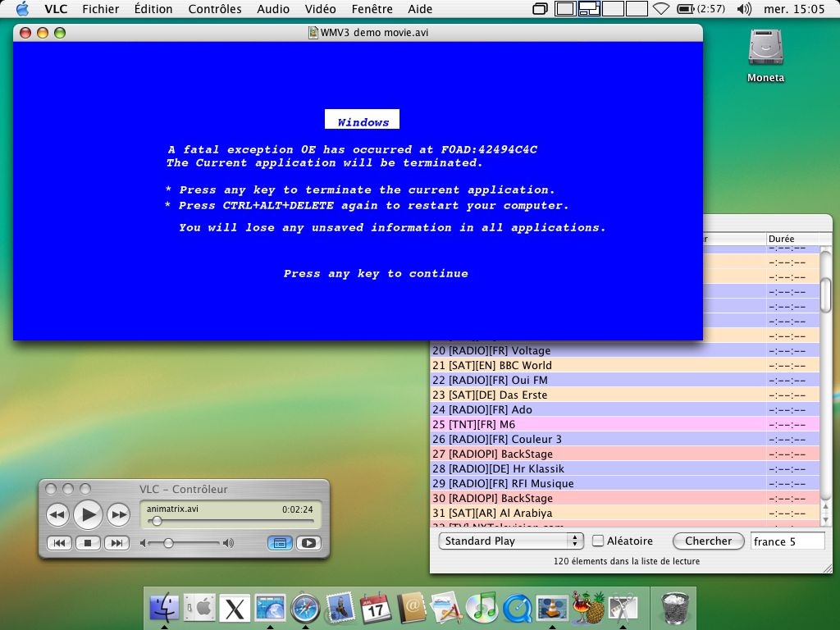Open Safari from the Dock

(x=305, y=608)
